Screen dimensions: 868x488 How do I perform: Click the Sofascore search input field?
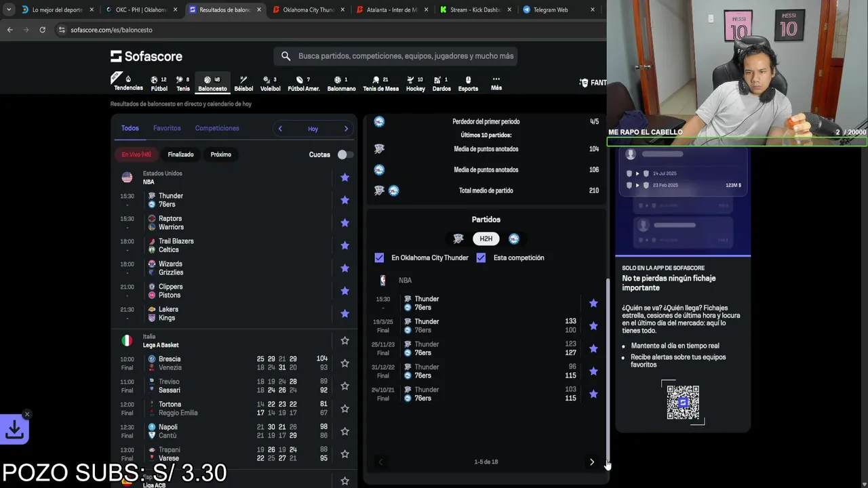click(x=406, y=56)
